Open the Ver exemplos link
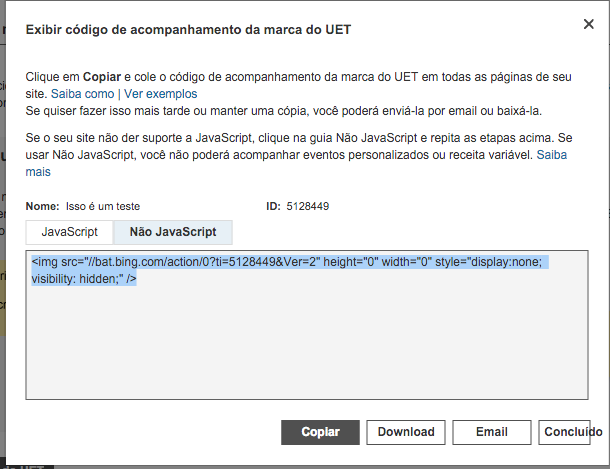 click(161, 93)
